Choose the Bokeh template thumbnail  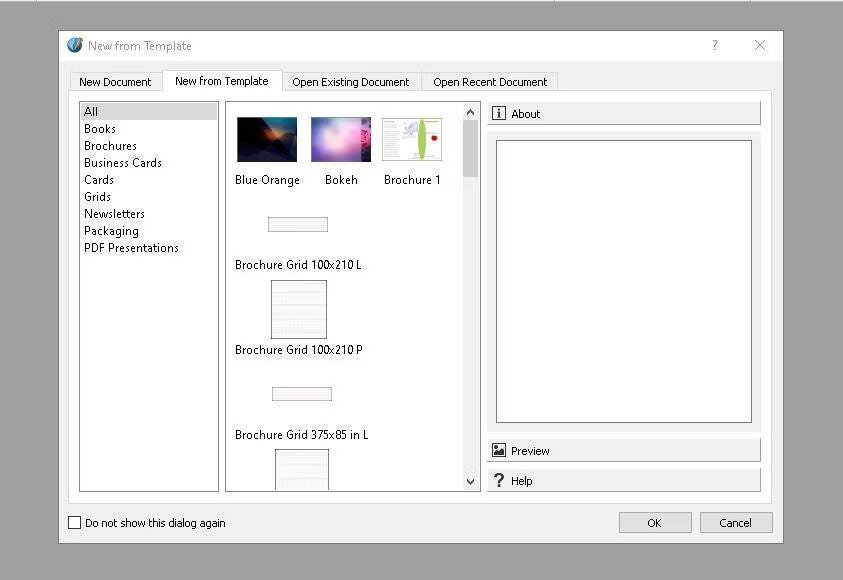click(341, 139)
